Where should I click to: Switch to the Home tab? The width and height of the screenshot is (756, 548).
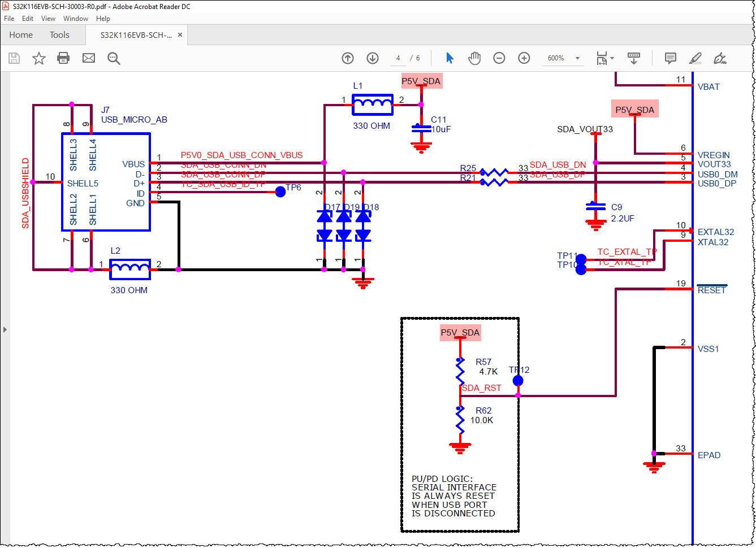(21, 35)
